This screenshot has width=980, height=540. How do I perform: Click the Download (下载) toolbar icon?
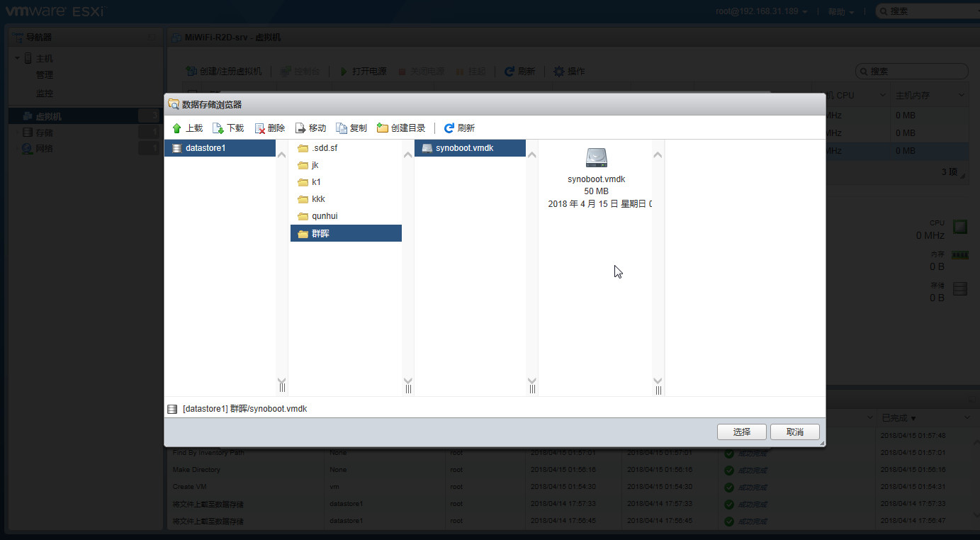tap(218, 128)
